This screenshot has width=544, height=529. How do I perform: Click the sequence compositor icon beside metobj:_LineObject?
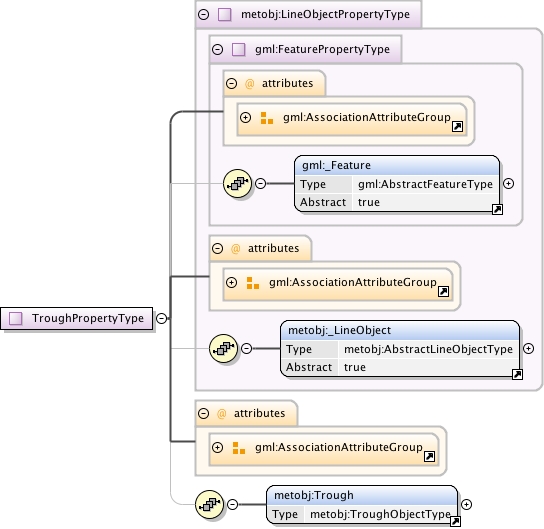[223, 348]
